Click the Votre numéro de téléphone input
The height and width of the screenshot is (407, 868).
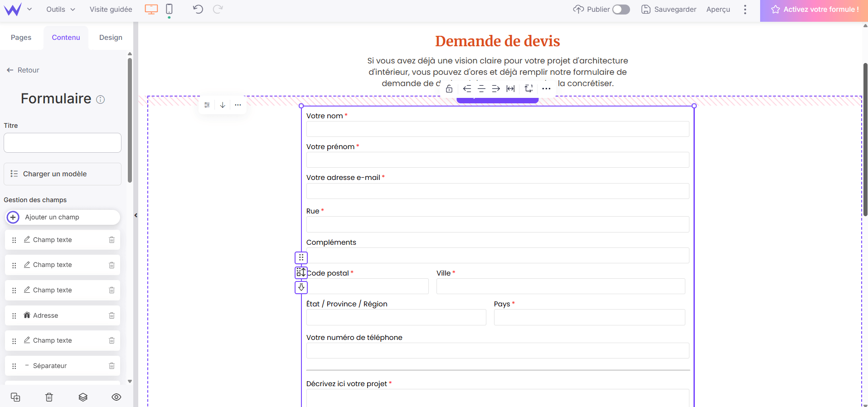pyautogui.click(x=498, y=350)
